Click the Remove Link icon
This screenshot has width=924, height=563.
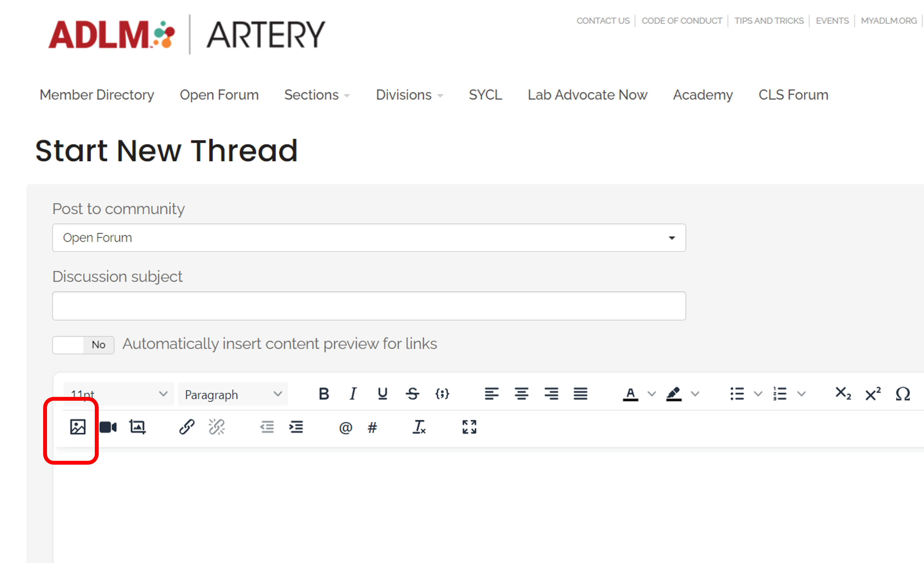click(x=216, y=427)
